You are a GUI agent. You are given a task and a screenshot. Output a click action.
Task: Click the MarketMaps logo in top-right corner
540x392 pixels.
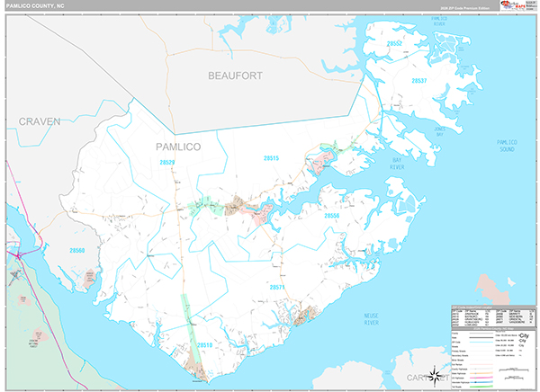tap(517, 5)
